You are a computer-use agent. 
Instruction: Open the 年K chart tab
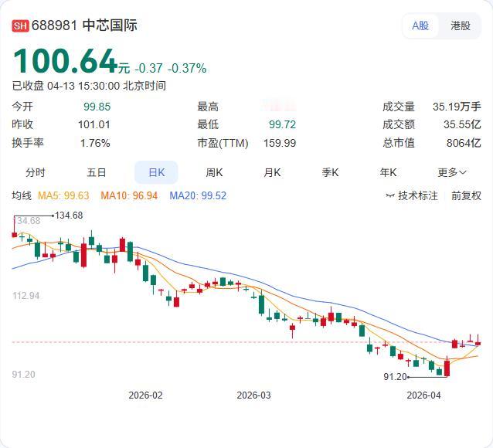[x=388, y=172]
